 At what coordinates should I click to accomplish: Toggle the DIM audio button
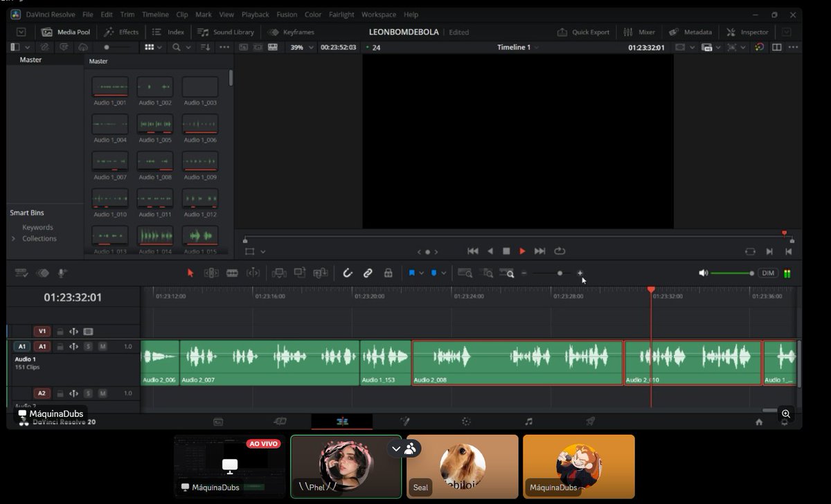pos(768,273)
